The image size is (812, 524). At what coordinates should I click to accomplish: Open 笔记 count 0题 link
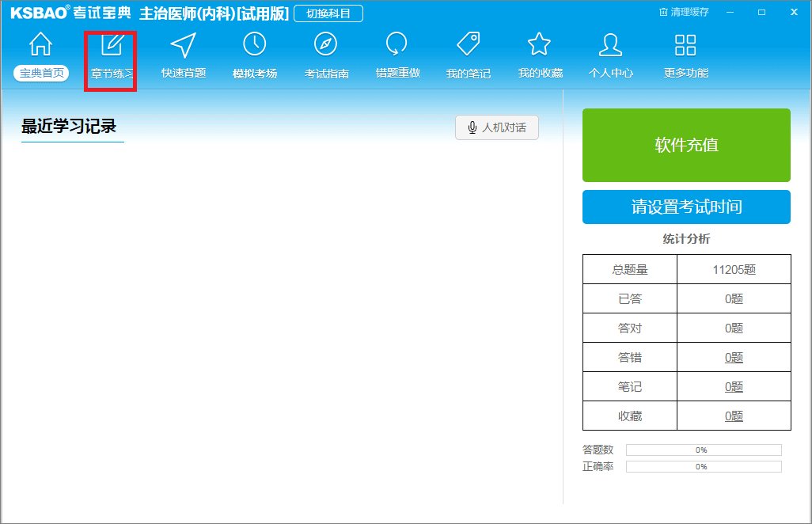(x=734, y=387)
